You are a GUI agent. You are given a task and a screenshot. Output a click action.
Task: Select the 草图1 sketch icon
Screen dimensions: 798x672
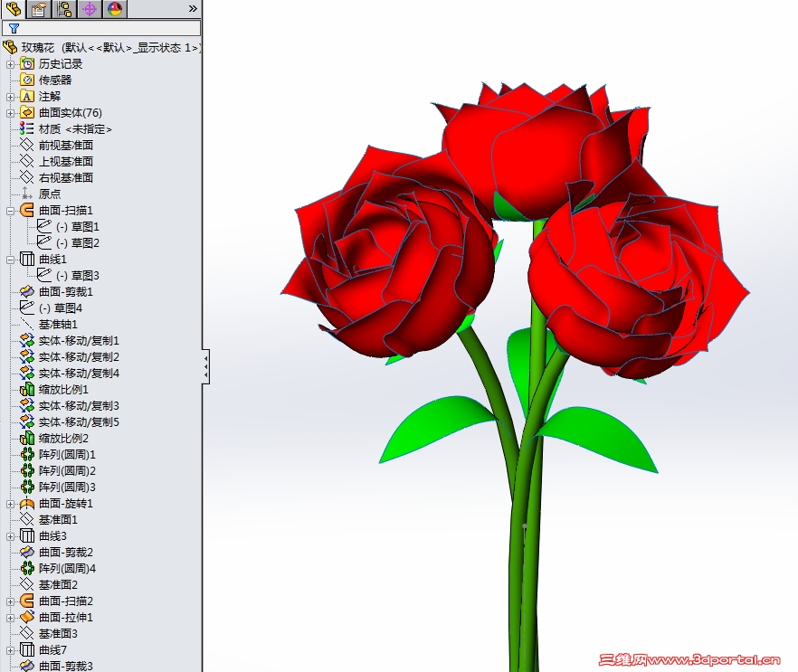coord(44,226)
